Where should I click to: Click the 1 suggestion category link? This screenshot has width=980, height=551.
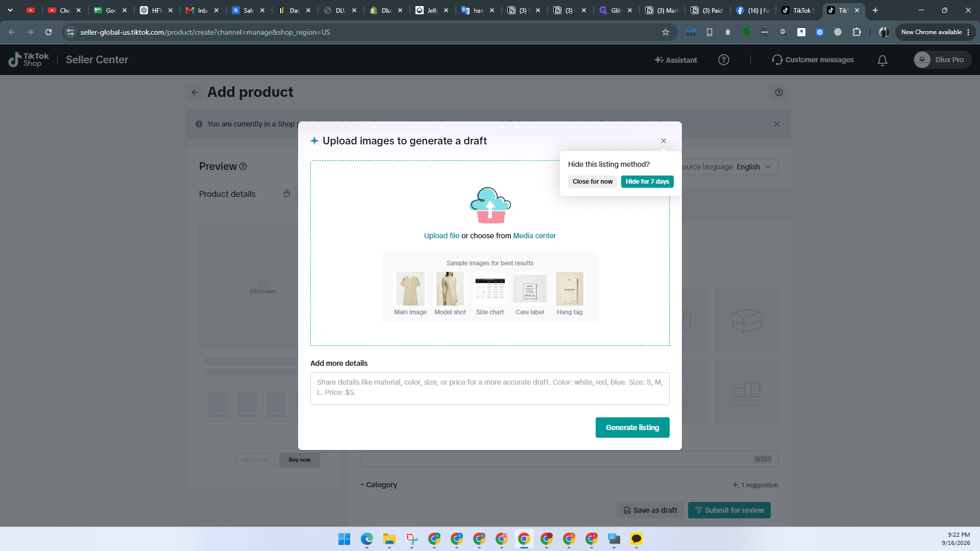[x=755, y=485]
